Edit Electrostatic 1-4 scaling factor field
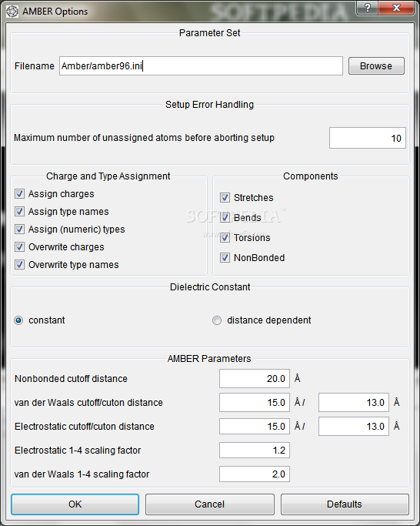Screen dimensions: 420x526 click(x=255, y=451)
